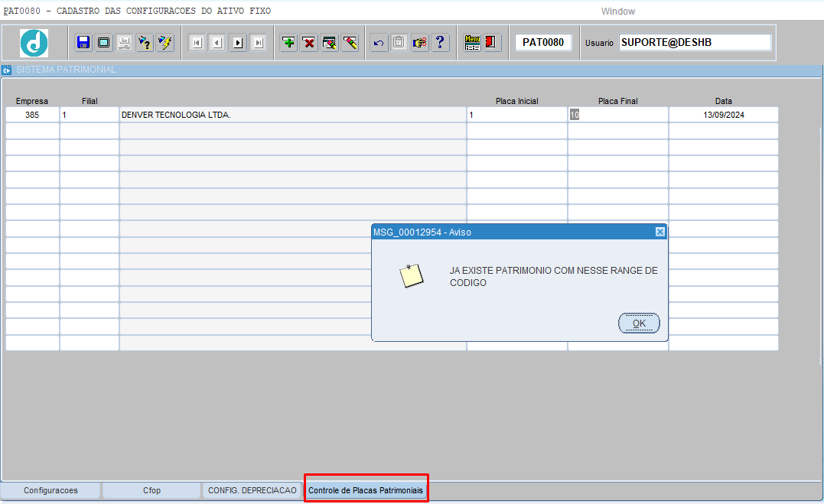Select Controle de Placas Patrimoniais tab
Screen dimensions: 824x504
(x=366, y=490)
